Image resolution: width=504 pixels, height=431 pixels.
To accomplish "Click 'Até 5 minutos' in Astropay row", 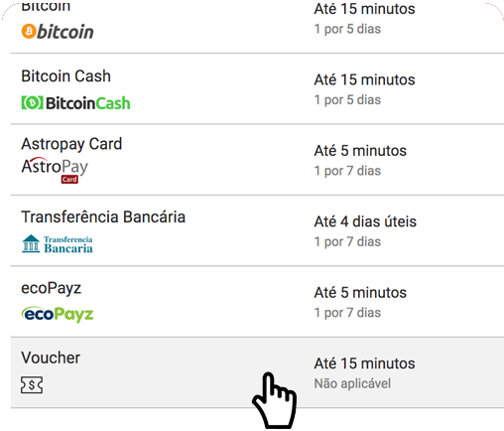I will coord(360,151).
